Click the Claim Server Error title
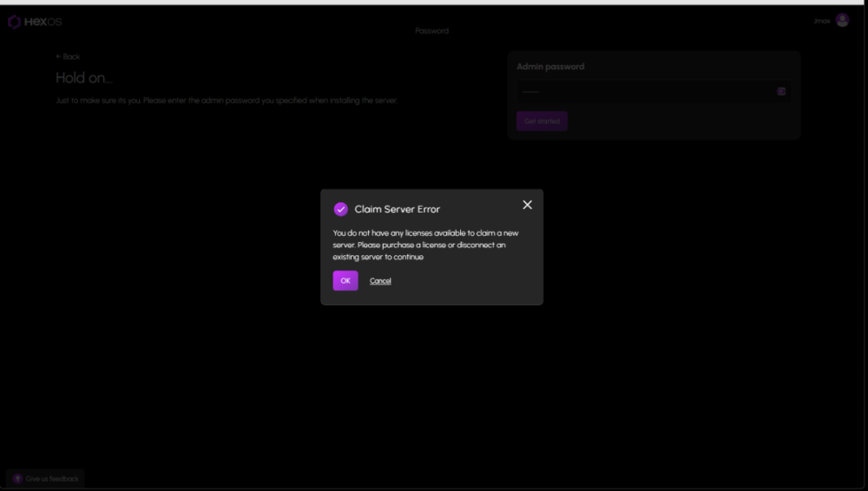 tap(397, 209)
